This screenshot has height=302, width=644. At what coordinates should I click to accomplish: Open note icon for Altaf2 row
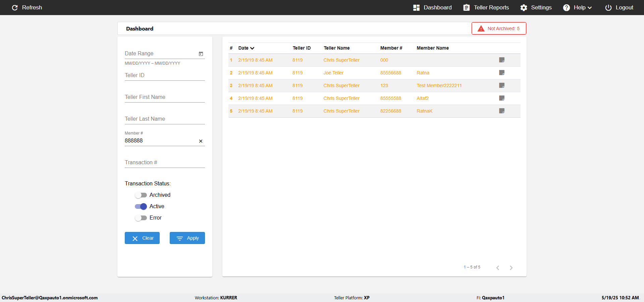(x=502, y=98)
